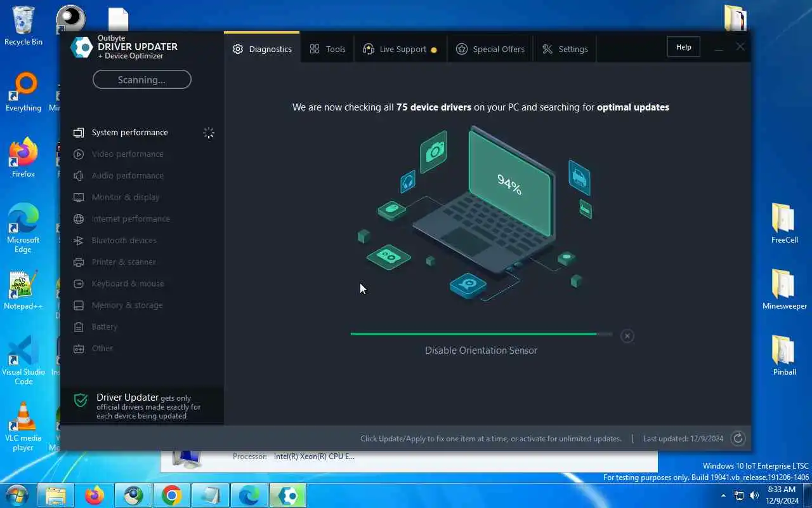Open File Explorer from taskbar

(56, 495)
